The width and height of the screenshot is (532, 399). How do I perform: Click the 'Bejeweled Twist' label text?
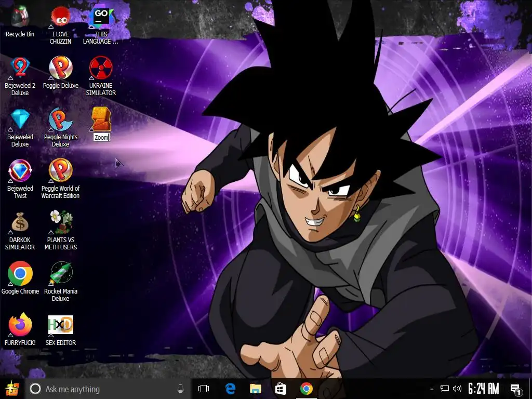point(20,192)
